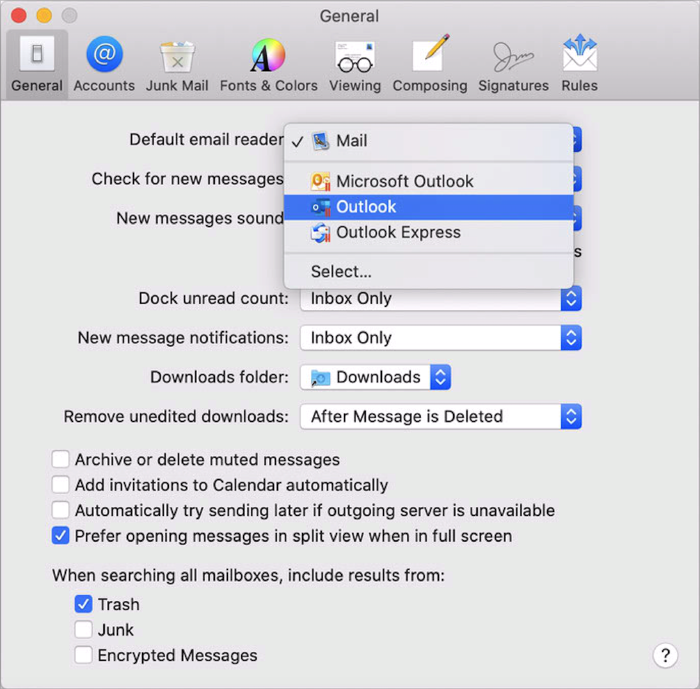Viewport: 700px width, 689px height.
Task: Open the Downloads folder popup
Action: (x=376, y=377)
